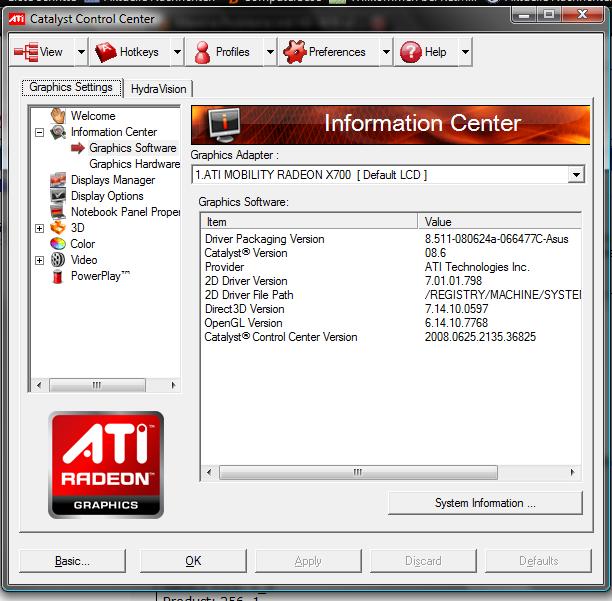
Task: Close the Catalyst Control Center window
Action: coord(582,15)
